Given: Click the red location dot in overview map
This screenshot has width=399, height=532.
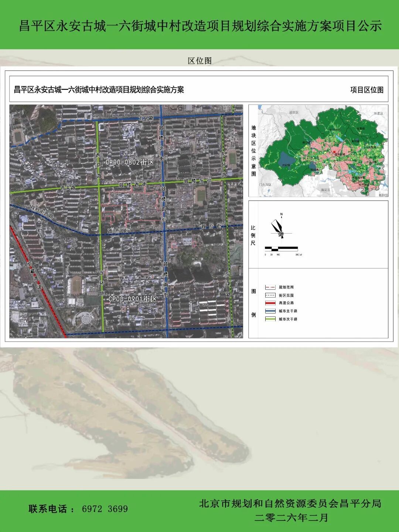Looking at the screenshot, I should click(334, 152).
